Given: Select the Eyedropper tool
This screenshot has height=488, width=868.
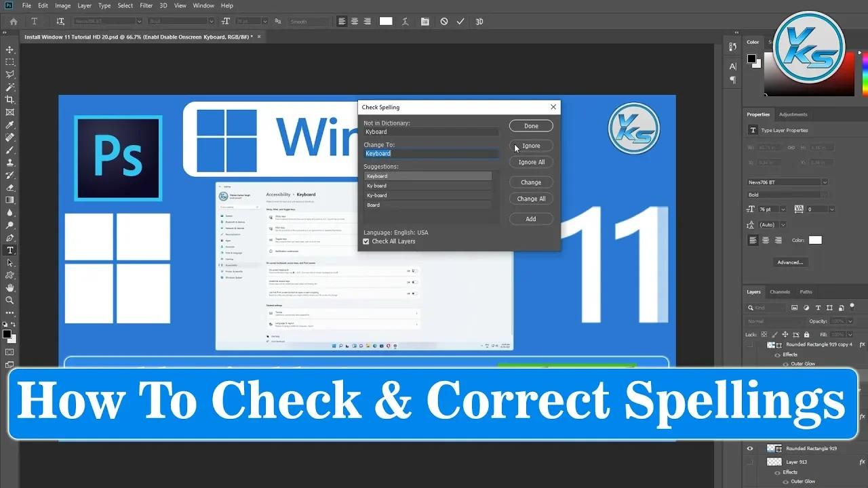Looking at the screenshot, I should (x=10, y=125).
